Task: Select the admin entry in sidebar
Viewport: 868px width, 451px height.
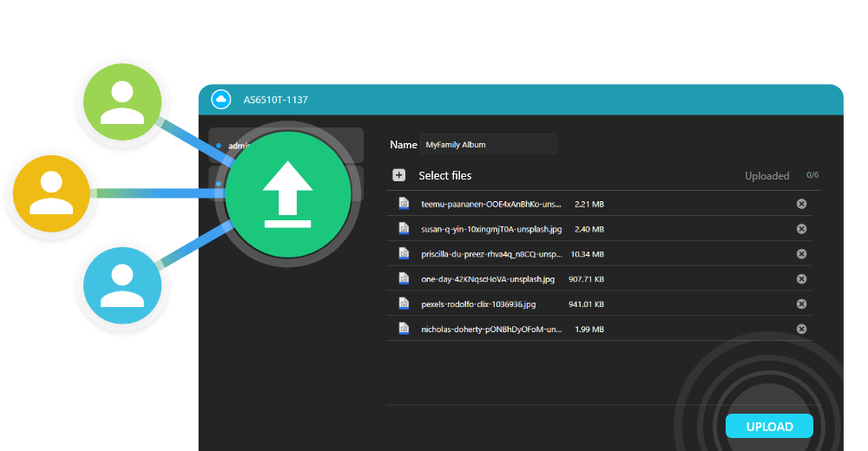Action: tap(286, 146)
